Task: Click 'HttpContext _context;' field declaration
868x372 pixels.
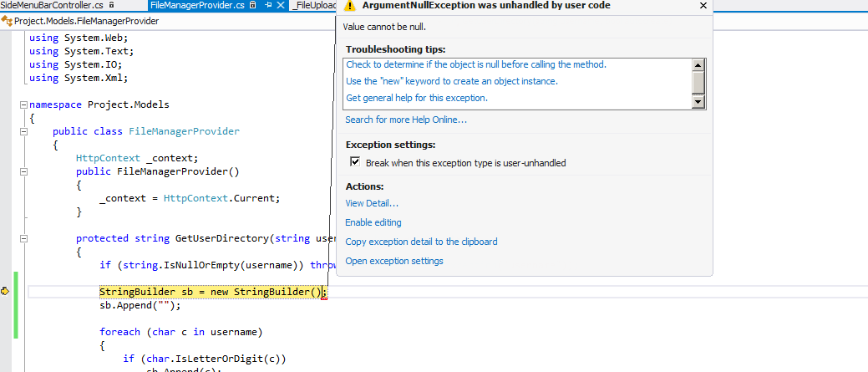Action: click(x=136, y=158)
